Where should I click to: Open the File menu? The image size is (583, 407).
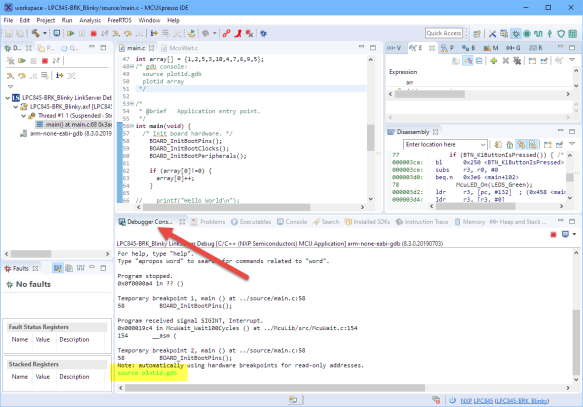[x=8, y=20]
